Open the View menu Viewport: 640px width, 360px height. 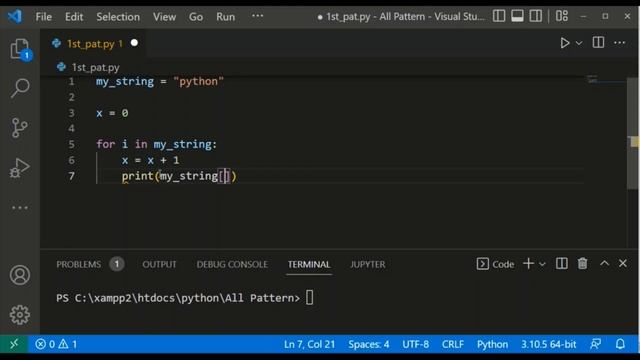[x=164, y=17]
